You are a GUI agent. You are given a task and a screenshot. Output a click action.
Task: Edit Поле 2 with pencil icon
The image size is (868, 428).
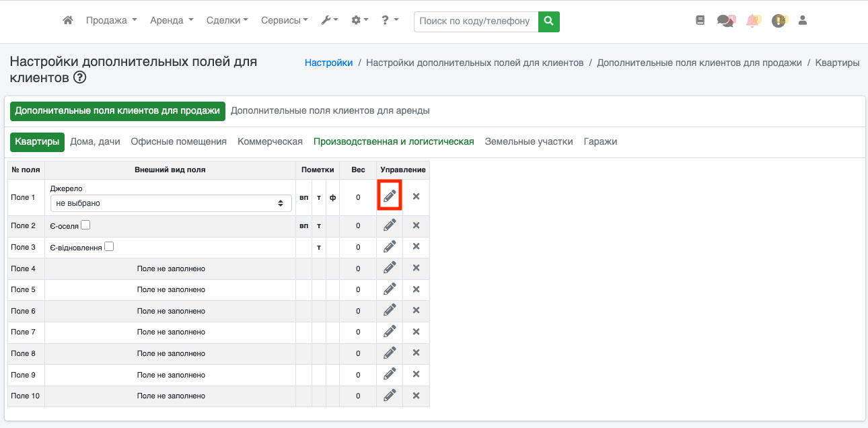pyautogui.click(x=390, y=225)
